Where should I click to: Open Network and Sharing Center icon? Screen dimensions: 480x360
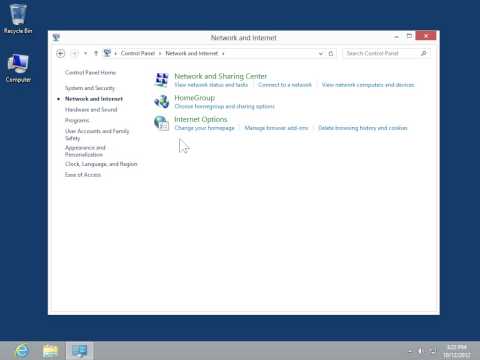[162, 80]
